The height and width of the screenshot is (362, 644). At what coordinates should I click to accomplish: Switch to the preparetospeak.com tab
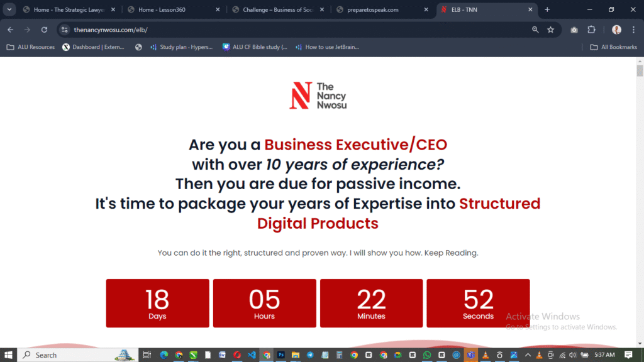(x=380, y=9)
